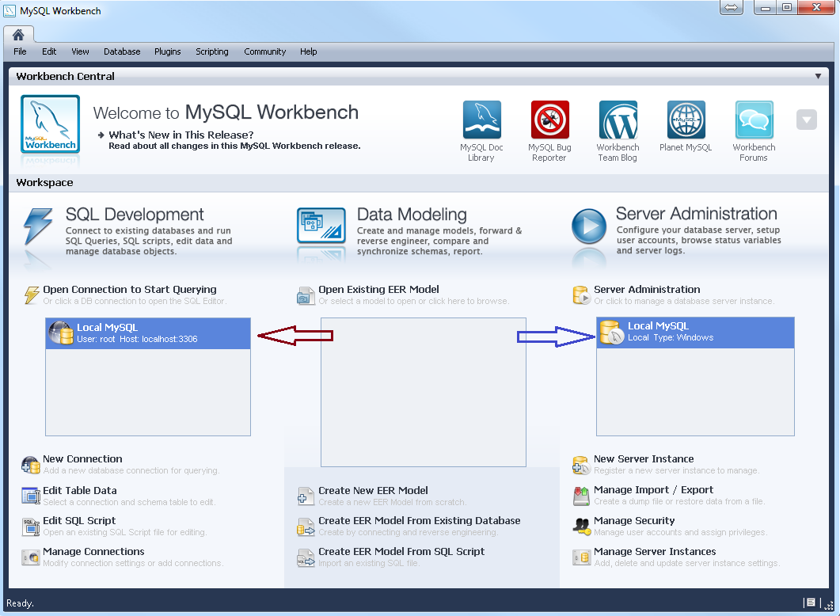This screenshot has height=616, width=840.
Task: Click the Open Existing EER Model icon
Action: [x=306, y=295]
